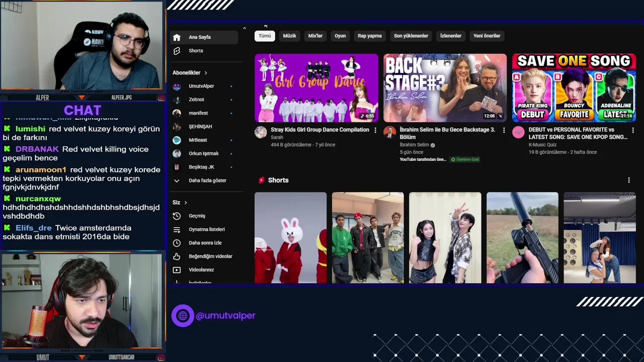Open more options for Stray Kids video
The width and height of the screenshot is (644, 362).
tap(375, 130)
